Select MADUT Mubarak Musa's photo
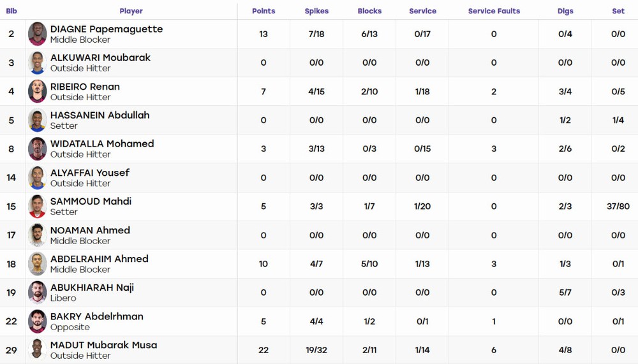 (x=37, y=350)
